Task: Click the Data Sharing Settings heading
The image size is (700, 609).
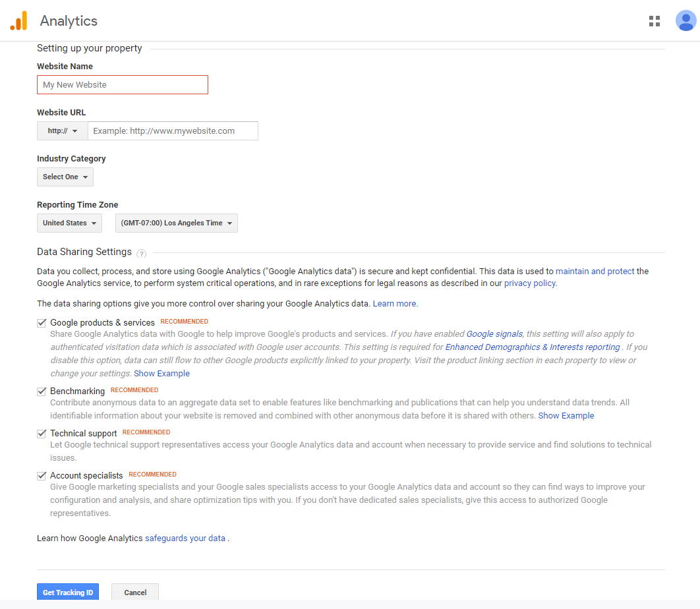Action: pyautogui.click(x=84, y=252)
